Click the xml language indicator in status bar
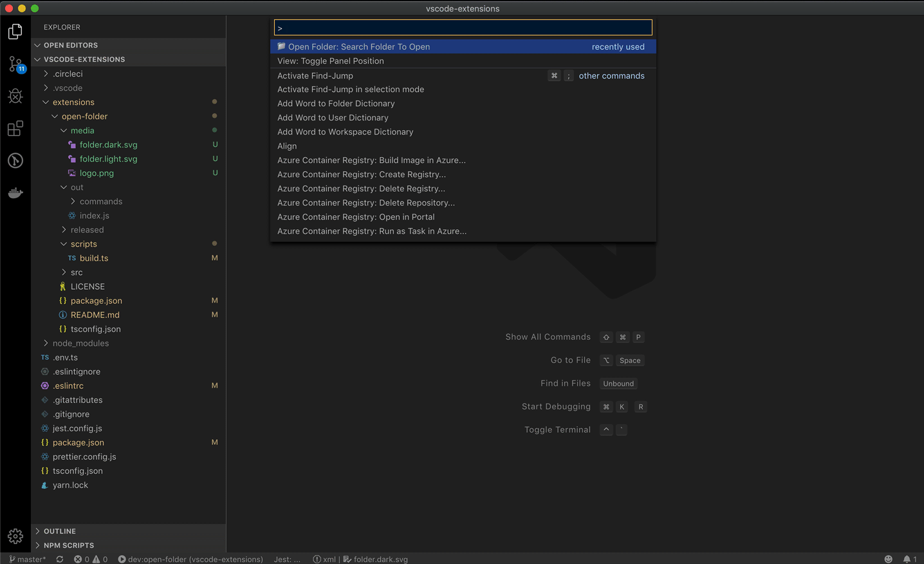924x564 pixels. 324,559
